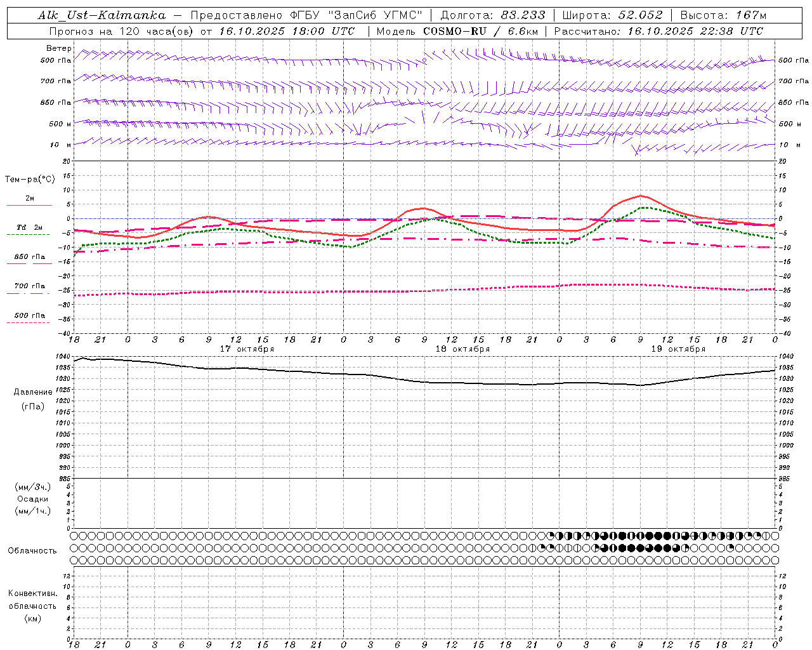
Task: Click the '18 октября' date label
Action: [462, 349]
